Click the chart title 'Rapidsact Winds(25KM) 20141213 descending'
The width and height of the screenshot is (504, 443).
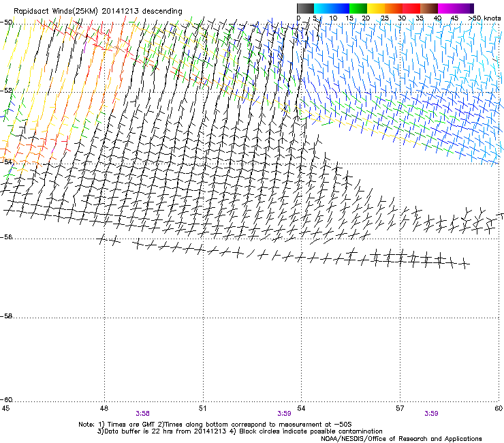tap(97, 12)
